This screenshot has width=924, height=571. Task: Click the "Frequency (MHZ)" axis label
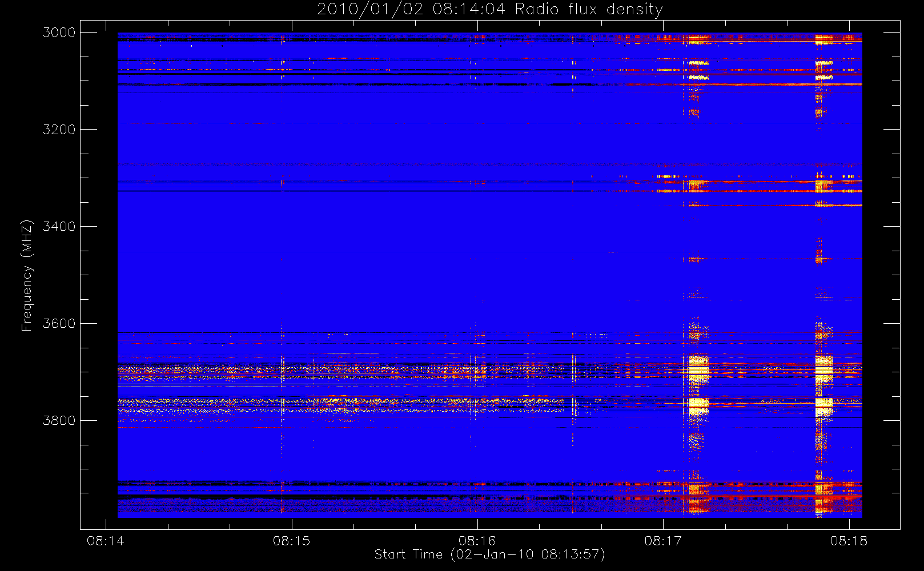26,275
